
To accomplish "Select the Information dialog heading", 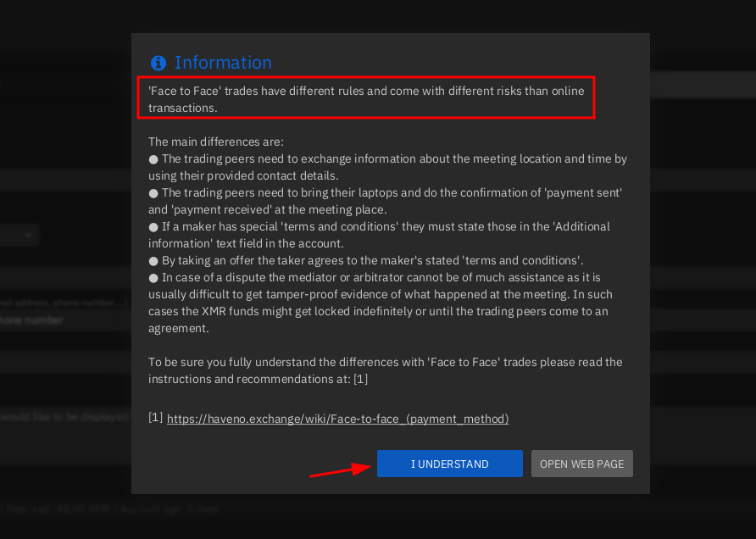I will [223, 63].
